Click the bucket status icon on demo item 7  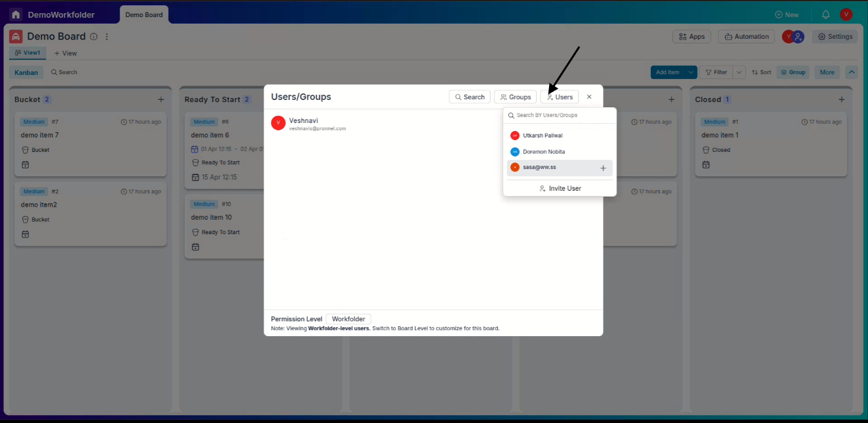(x=25, y=150)
